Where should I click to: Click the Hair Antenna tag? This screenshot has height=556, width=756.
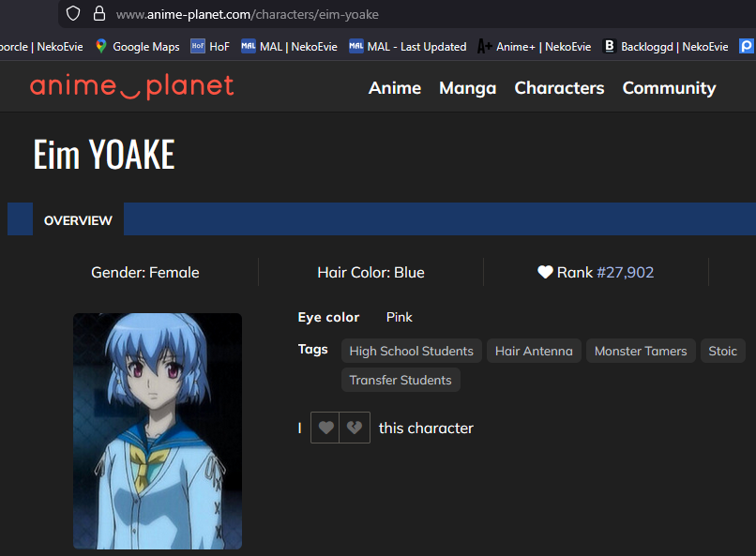(534, 351)
